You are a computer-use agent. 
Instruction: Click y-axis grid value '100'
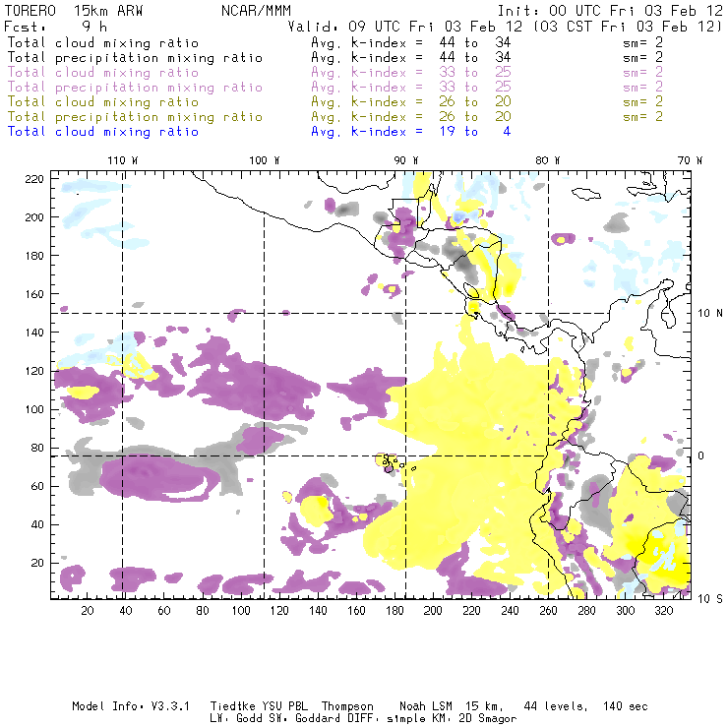[34, 409]
